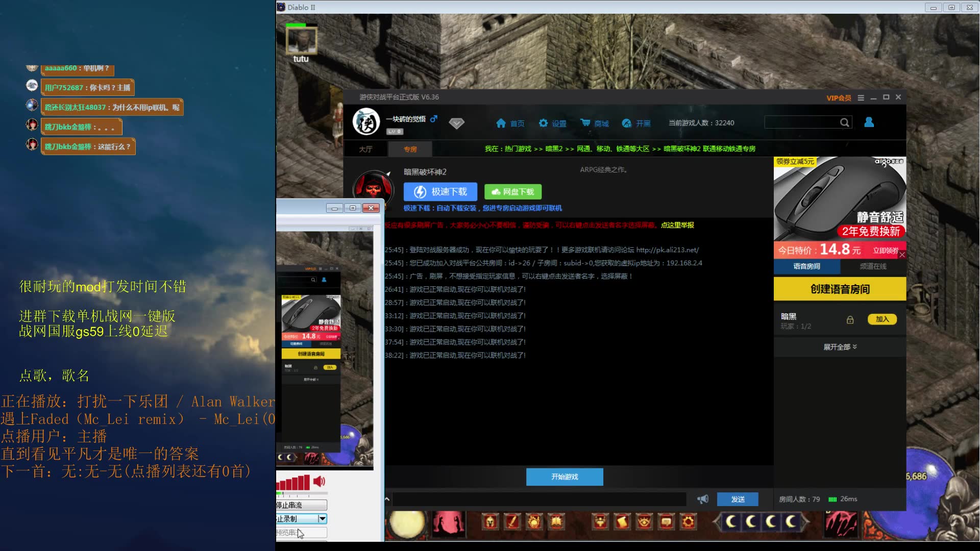Click the 26ms latency indicator
The image size is (980, 551).
click(843, 499)
